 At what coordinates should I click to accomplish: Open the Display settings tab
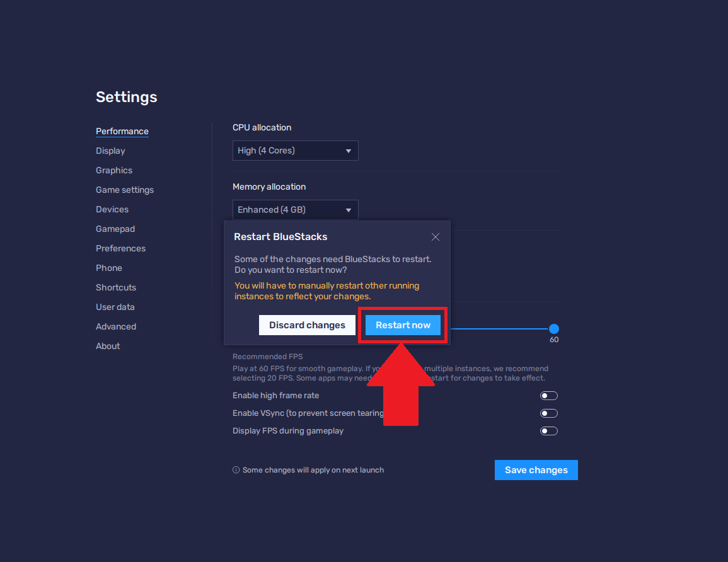pos(110,151)
